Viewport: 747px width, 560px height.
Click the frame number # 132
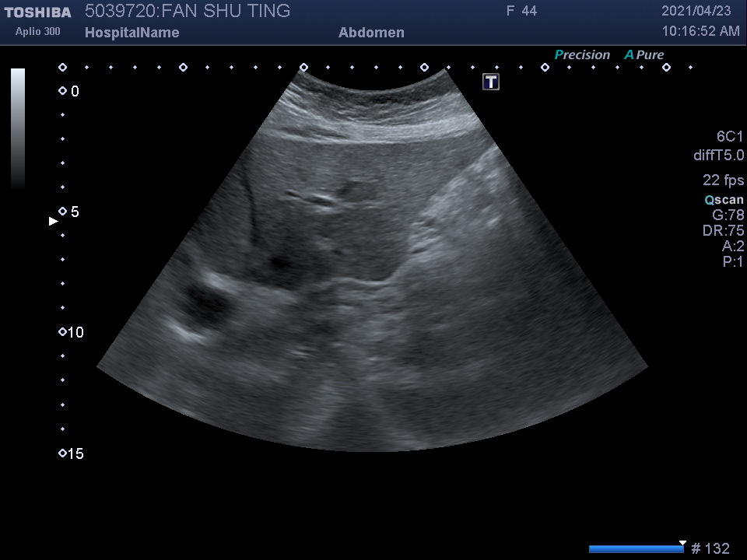710,549
